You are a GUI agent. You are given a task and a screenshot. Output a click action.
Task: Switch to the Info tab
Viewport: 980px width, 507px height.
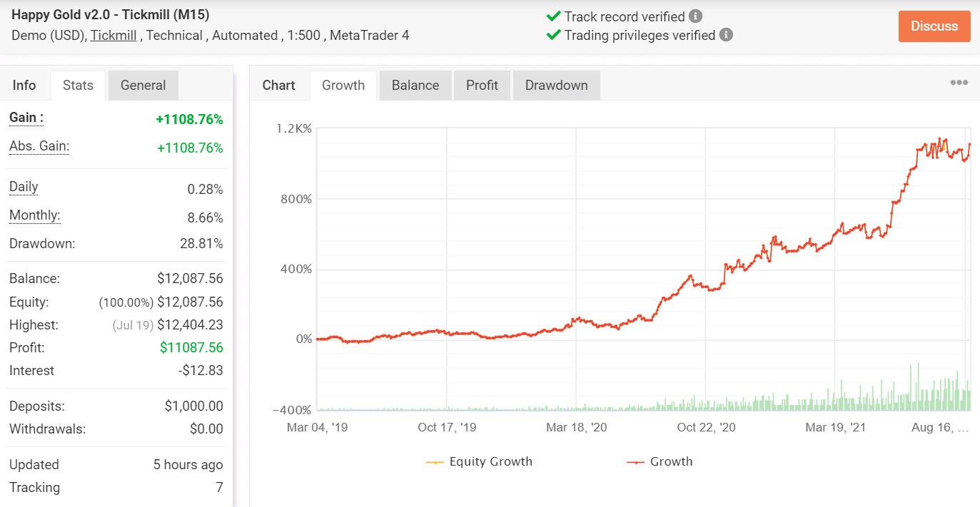click(24, 86)
